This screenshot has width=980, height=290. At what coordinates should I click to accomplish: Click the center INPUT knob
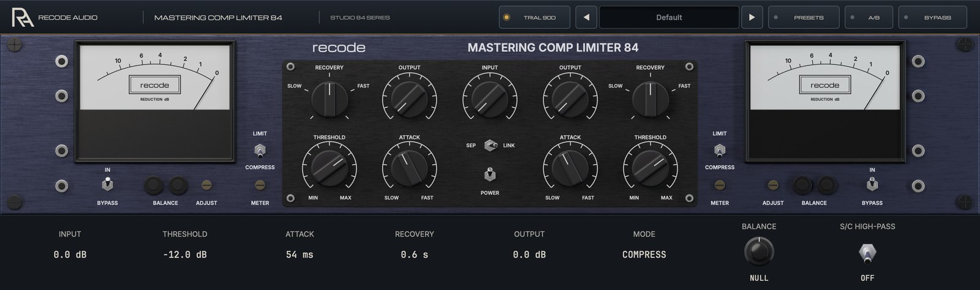(490, 100)
